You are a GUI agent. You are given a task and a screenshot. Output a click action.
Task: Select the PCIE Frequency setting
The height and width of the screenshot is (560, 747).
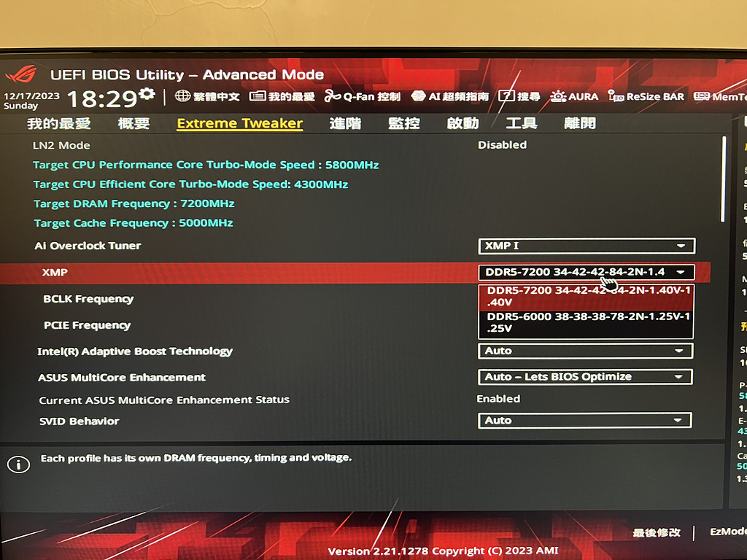click(87, 325)
